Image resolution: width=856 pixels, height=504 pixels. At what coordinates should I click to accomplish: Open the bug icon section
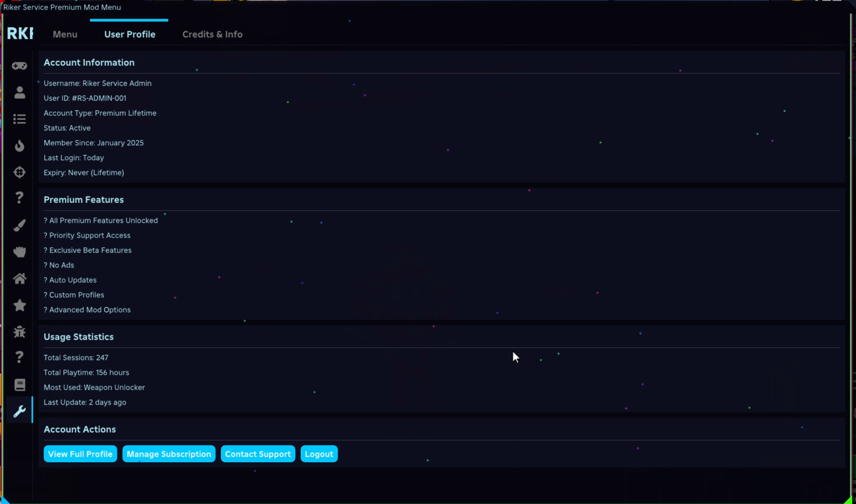(19, 332)
